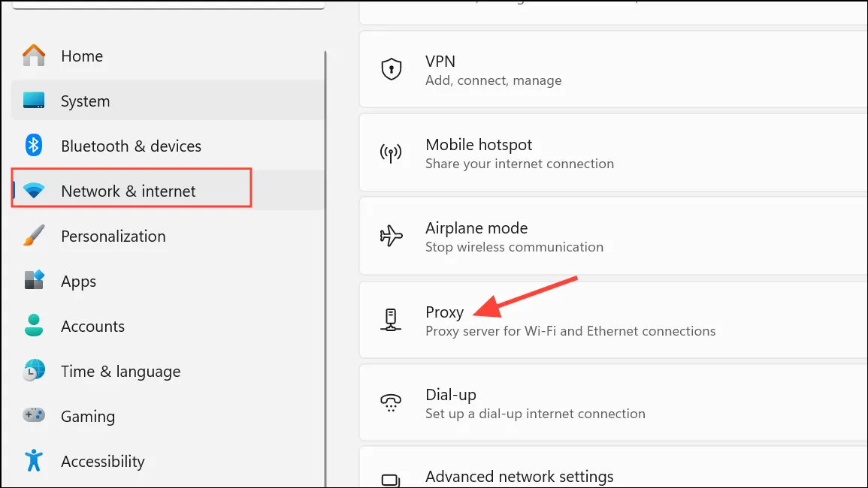This screenshot has height=488, width=868.
Task: Click the Airplane mode plane icon
Action: pyautogui.click(x=391, y=236)
